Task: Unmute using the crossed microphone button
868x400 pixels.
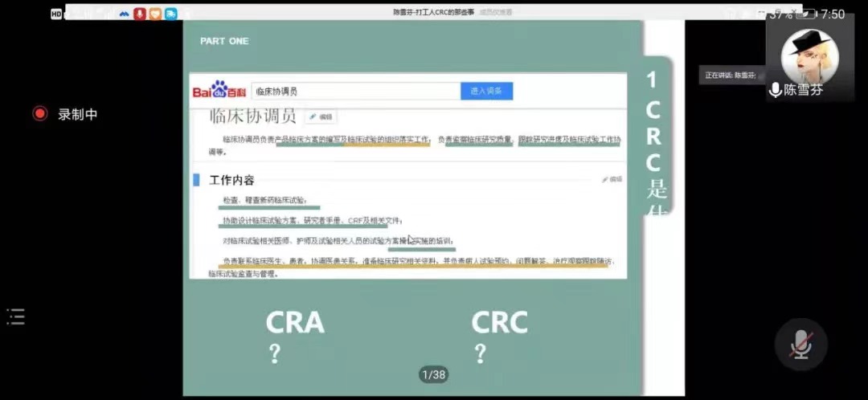Action: point(800,344)
